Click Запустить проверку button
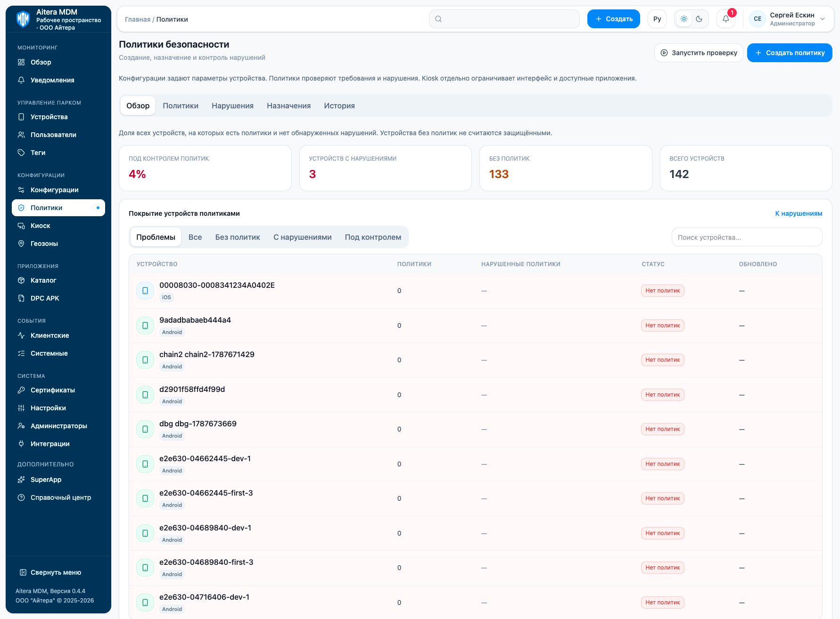Image resolution: width=840 pixels, height=619 pixels. [x=699, y=53]
